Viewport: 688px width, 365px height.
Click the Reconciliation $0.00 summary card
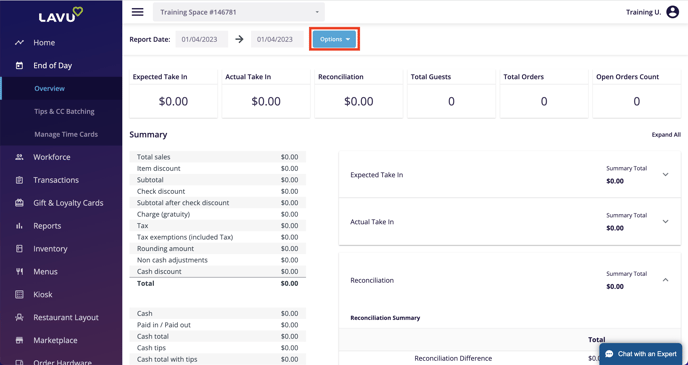tap(358, 94)
